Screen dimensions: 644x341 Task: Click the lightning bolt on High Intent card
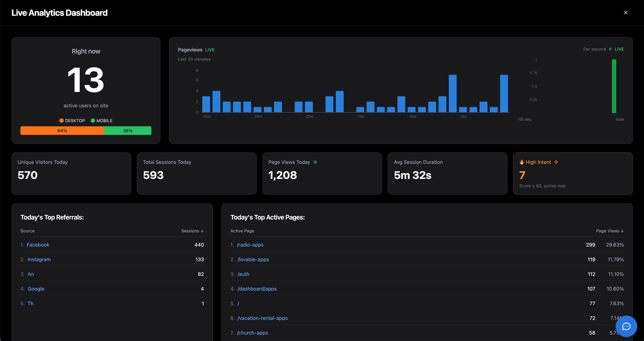(x=556, y=162)
